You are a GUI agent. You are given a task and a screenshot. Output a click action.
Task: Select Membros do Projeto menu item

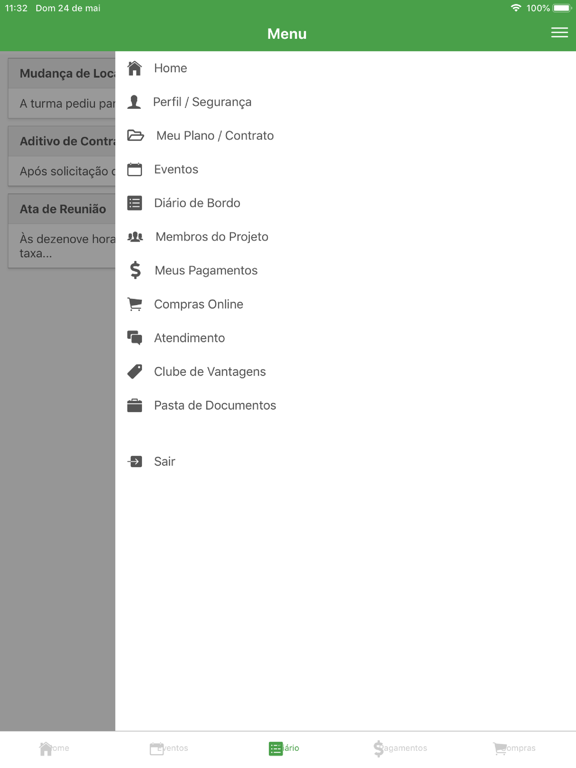pyautogui.click(x=345, y=237)
